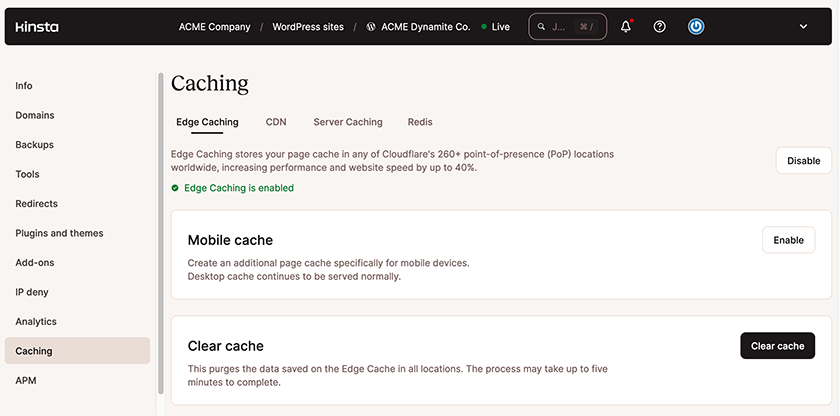
Task: Disable Edge Caching
Action: click(803, 160)
